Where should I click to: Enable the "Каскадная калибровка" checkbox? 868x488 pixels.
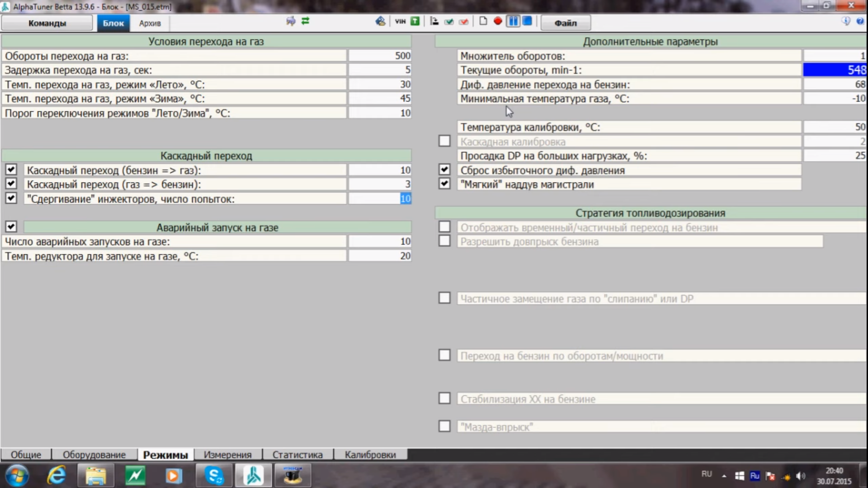pyautogui.click(x=444, y=141)
